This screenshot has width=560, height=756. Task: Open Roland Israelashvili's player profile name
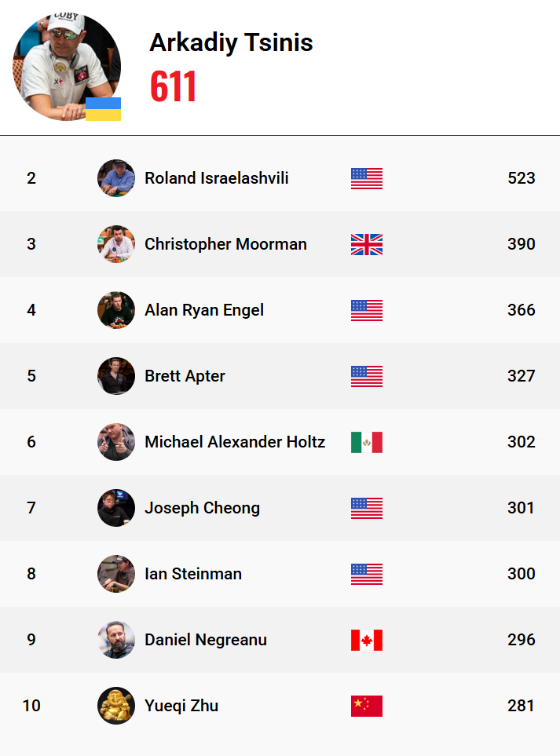216,178
